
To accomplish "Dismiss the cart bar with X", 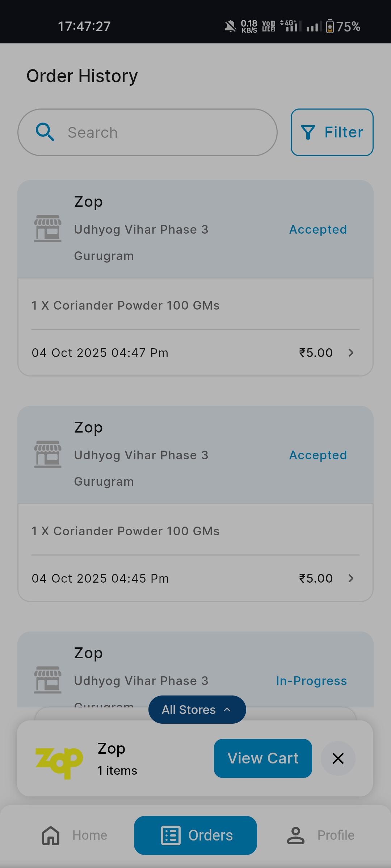I will pyautogui.click(x=338, y=758).
